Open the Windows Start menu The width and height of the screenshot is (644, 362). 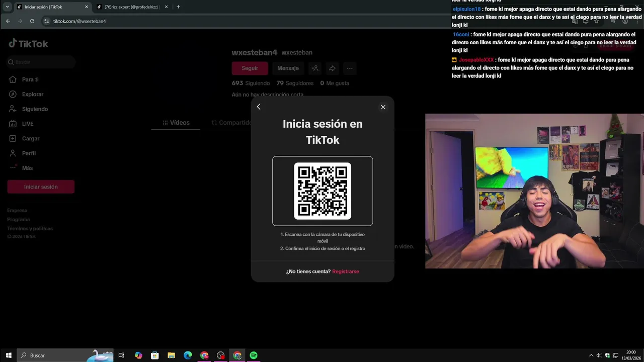9,355
